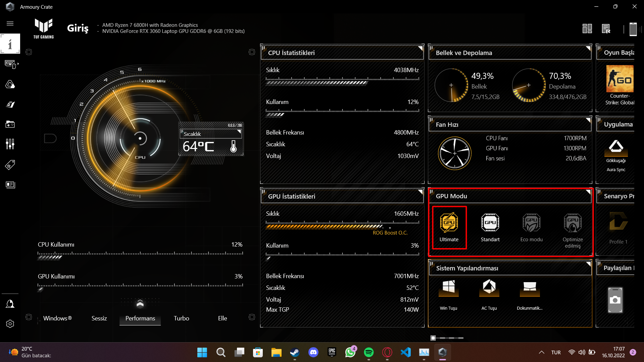Screen dimensions: 644x362
Task: Expand the Sistem Yapılandırması panel corner arrow
Action: [x=588, y=264]
